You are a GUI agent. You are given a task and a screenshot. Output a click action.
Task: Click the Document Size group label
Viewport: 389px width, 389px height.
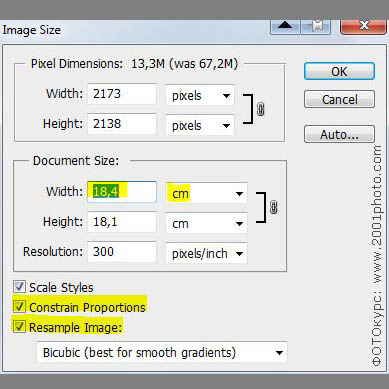[x=76, y=161]
